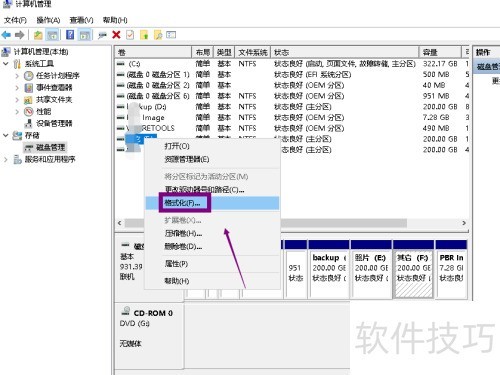Viewport: 500px width, 375px height.
Task: Click the 任务计划程序 clock icon
Action: (x=28, y=76)
